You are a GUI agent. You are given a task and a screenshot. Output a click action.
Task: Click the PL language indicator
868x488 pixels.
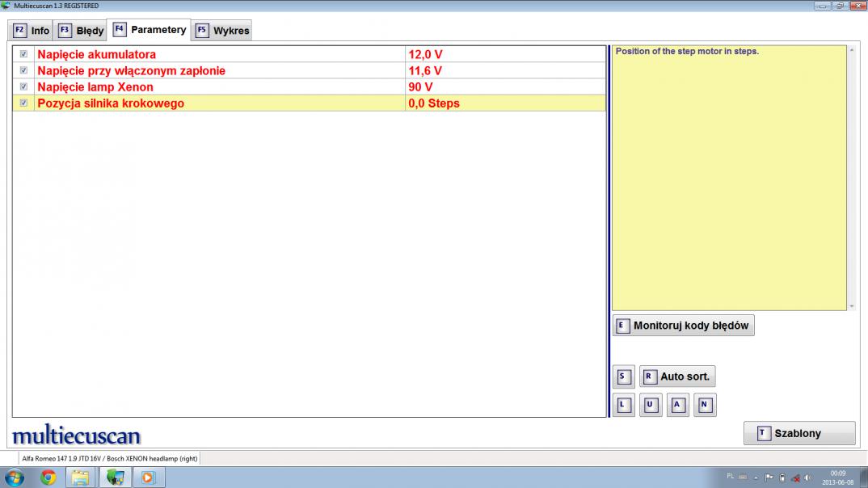[x=730, y=477]
